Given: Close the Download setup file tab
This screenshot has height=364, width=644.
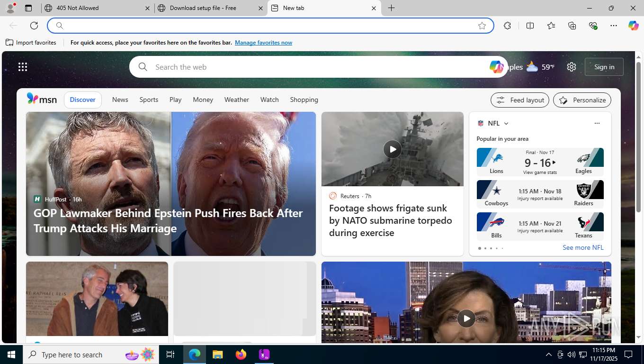Looking at the screenshot, I should pyautogui.click(x=260, y=8).
